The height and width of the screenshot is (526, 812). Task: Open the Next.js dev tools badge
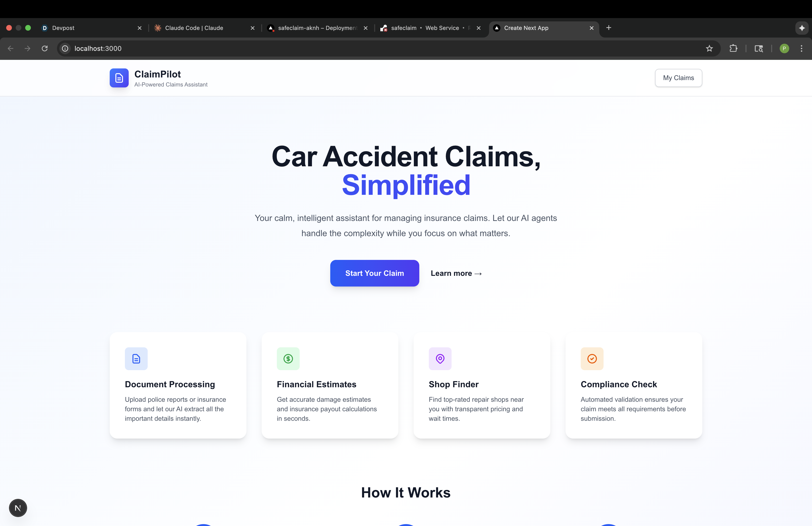tap(18, 507)
